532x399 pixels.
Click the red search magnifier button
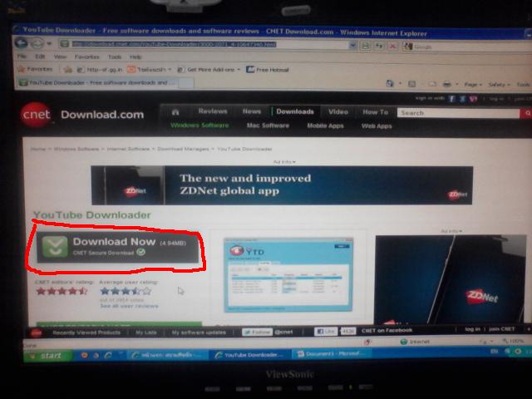click(x=526, y=114)
